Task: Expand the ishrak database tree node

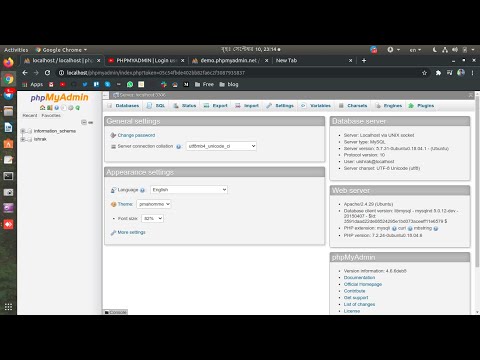Action: [x=23, y=139]
